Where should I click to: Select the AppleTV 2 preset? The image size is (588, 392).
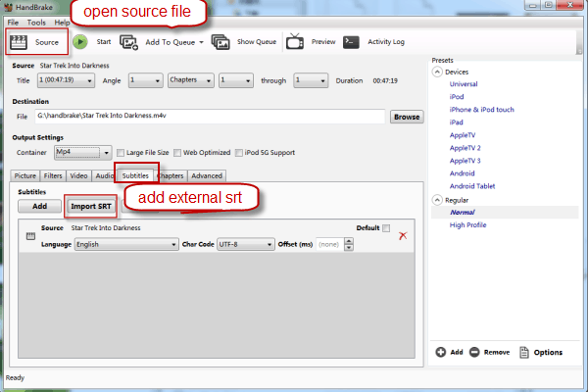point(465,148)
